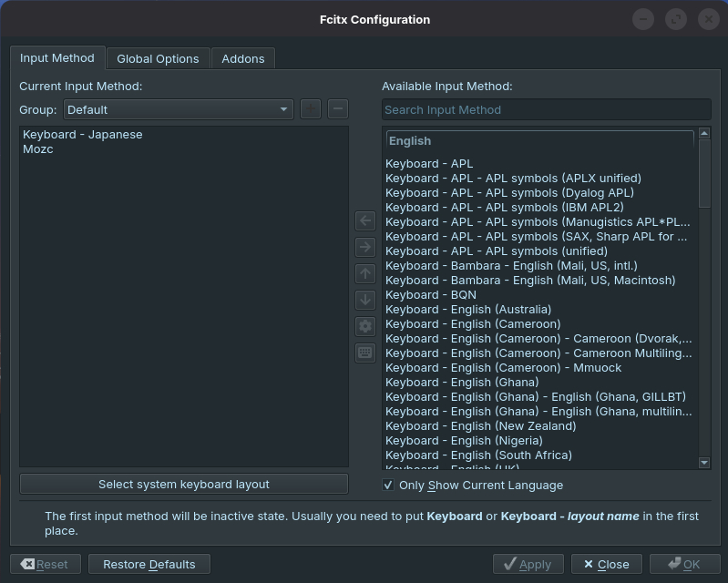Click the Restore Defaults button
The height and width of the screenshot is (583, 728).
pyautogui.click(x=149, y=564)
